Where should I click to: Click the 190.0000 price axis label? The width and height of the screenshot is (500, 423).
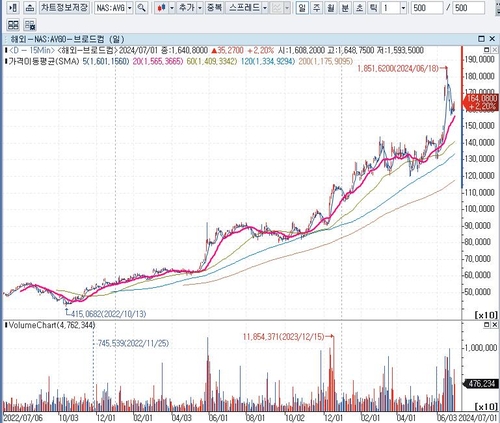pos(479,60)
